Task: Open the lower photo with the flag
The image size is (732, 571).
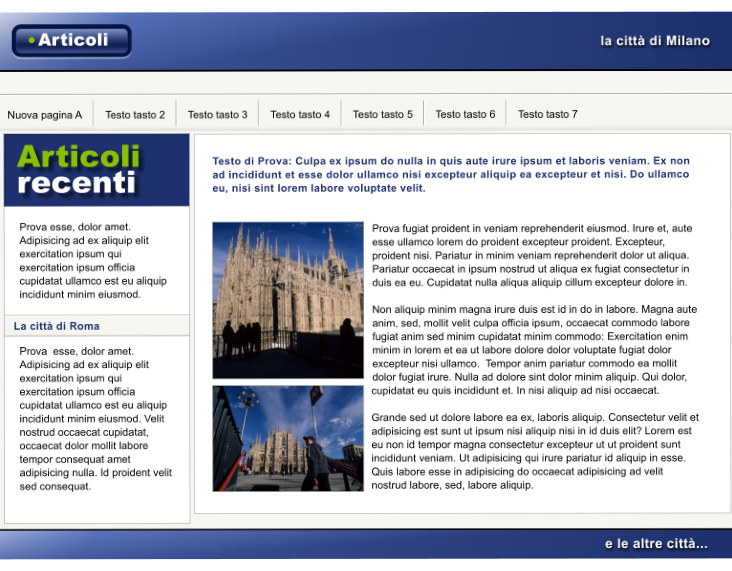Action: click(x=288, y=438)
